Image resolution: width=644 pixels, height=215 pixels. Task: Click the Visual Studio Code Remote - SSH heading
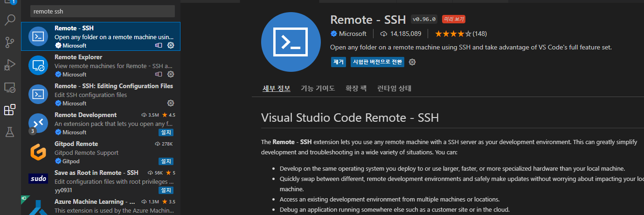click(350, 117)
